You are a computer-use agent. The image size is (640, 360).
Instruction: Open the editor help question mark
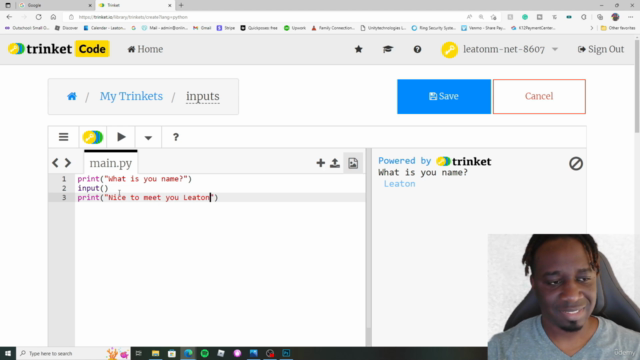click(176, 137)
